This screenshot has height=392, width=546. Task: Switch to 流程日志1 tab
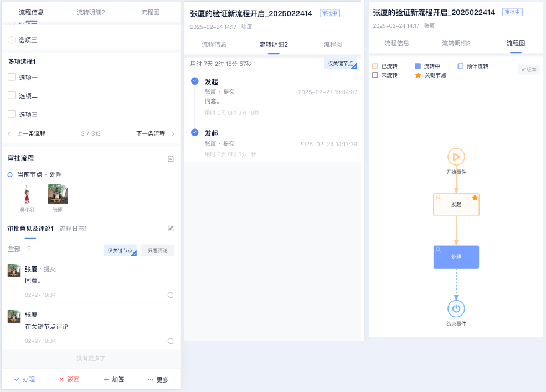coord(73,229)
